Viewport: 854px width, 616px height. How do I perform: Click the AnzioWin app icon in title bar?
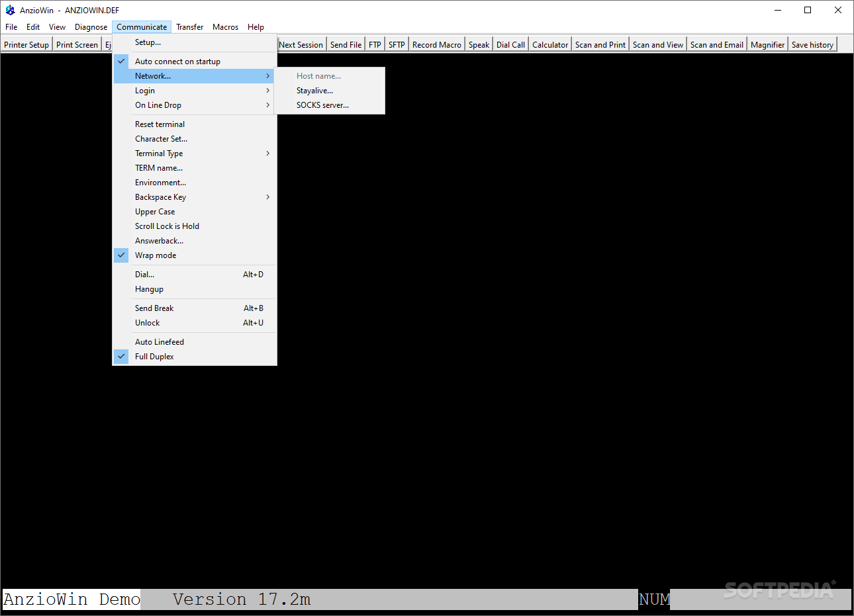pyautogui.click(x=10, y=10)
